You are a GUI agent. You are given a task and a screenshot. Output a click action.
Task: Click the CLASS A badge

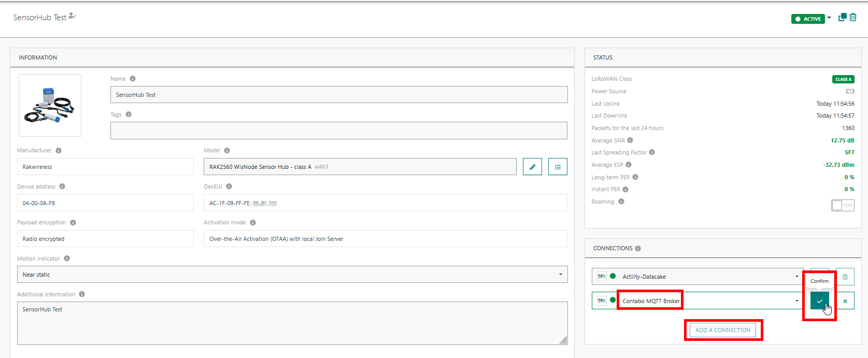843,79
